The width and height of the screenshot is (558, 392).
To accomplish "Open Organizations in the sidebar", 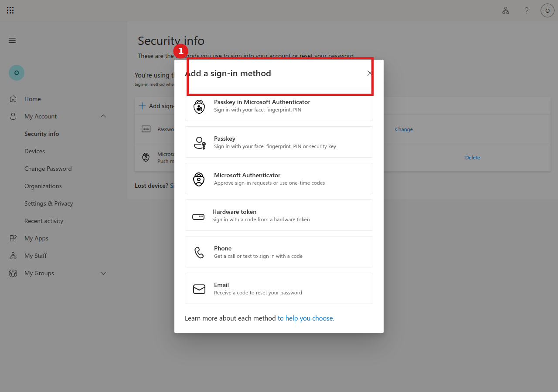I will (43, 186).
